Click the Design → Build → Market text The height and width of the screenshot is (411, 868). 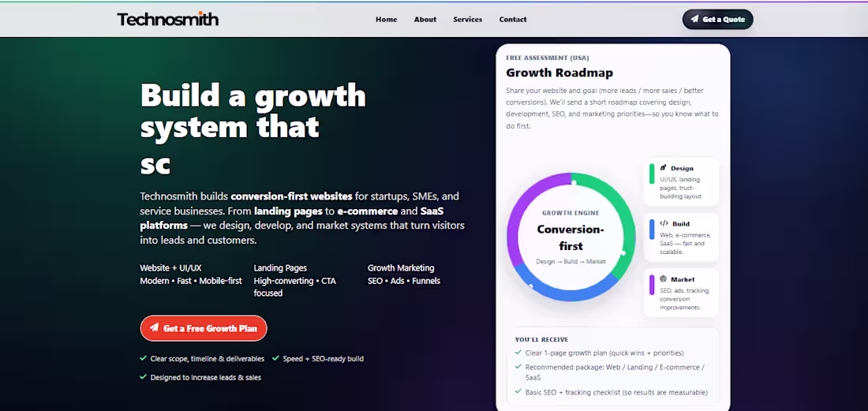click(571, 262)
